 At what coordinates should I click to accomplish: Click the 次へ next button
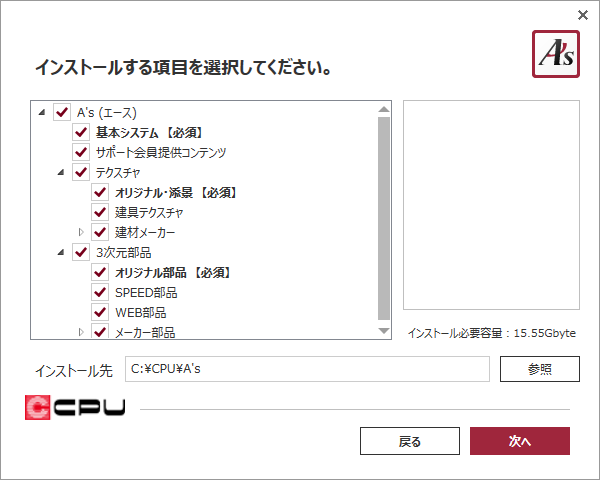[x=520, y=441]
